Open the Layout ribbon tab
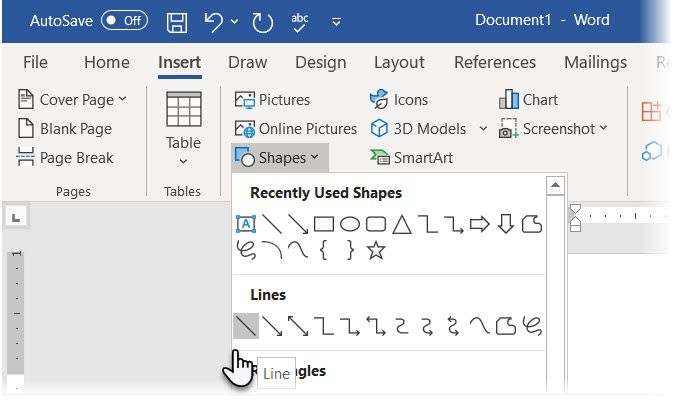This screenshot has height=417, width=674. coord(399,62)
